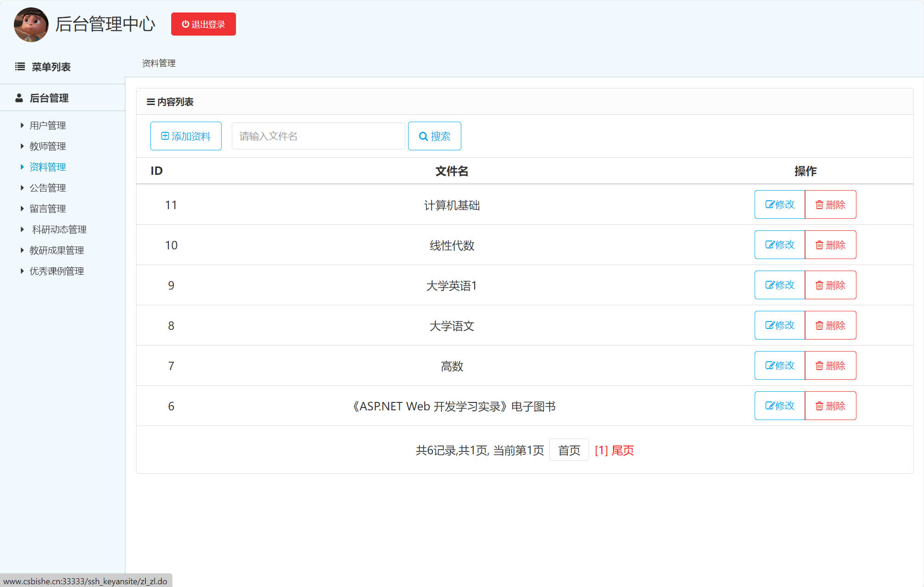924x587 pixels.
Task: Click the 请输入文件名 search input field
Action: coord(318,136)
